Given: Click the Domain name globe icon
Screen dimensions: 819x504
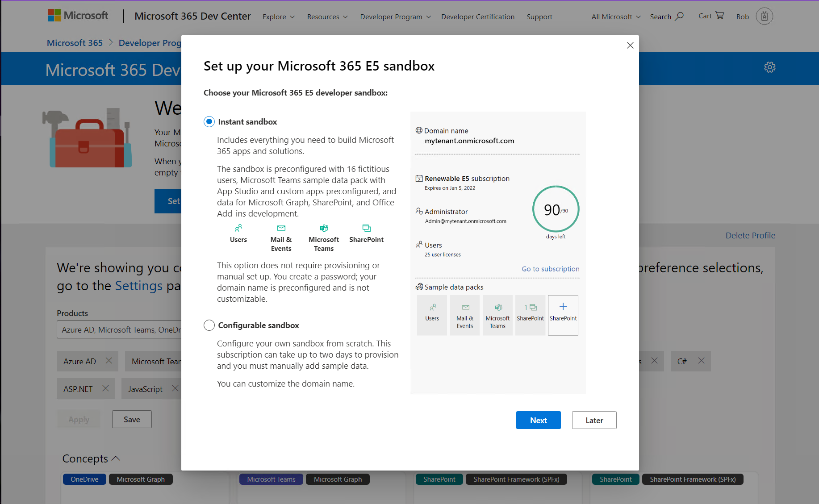Looking at the screenshot, I should click(x=419, y=130).
